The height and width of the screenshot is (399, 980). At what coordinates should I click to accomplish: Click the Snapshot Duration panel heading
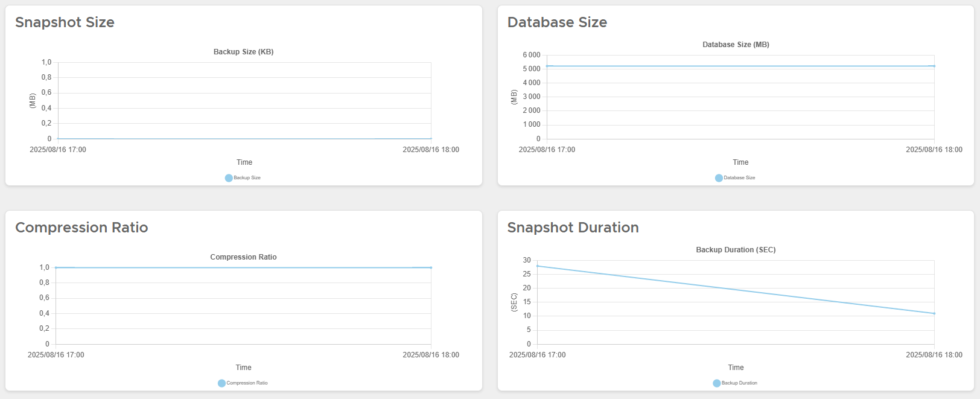click(x=573, y=228)
